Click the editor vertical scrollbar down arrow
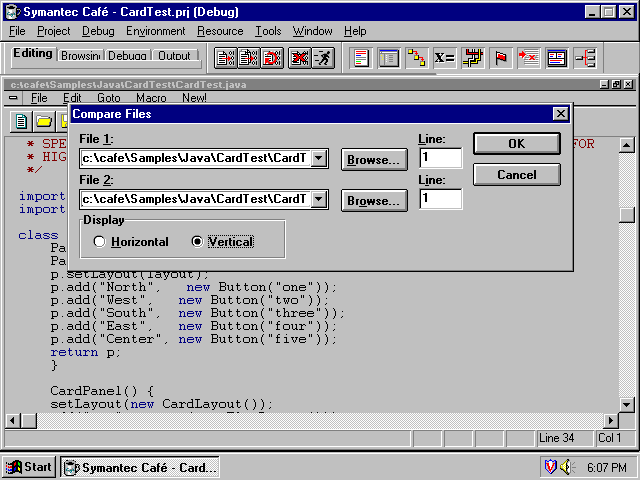The height and width of the screenshot is (480, 640). coord(627,404)
